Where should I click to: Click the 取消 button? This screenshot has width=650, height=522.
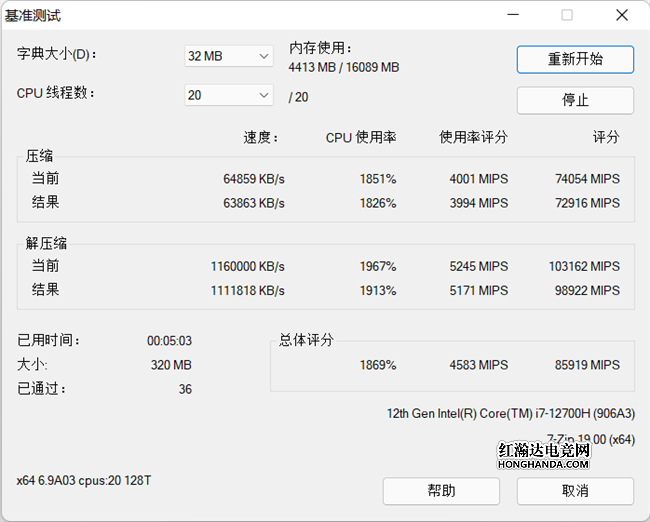pos(575,491)
